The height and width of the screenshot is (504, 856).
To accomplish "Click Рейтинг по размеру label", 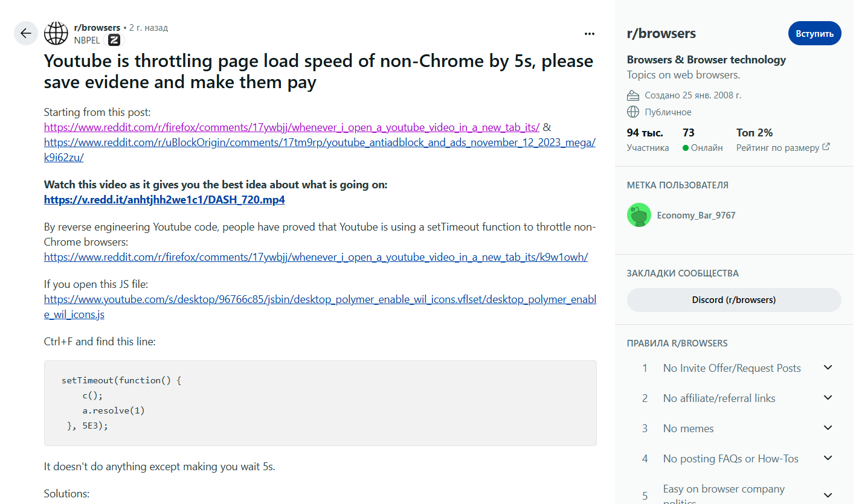I will click(778, 147).
